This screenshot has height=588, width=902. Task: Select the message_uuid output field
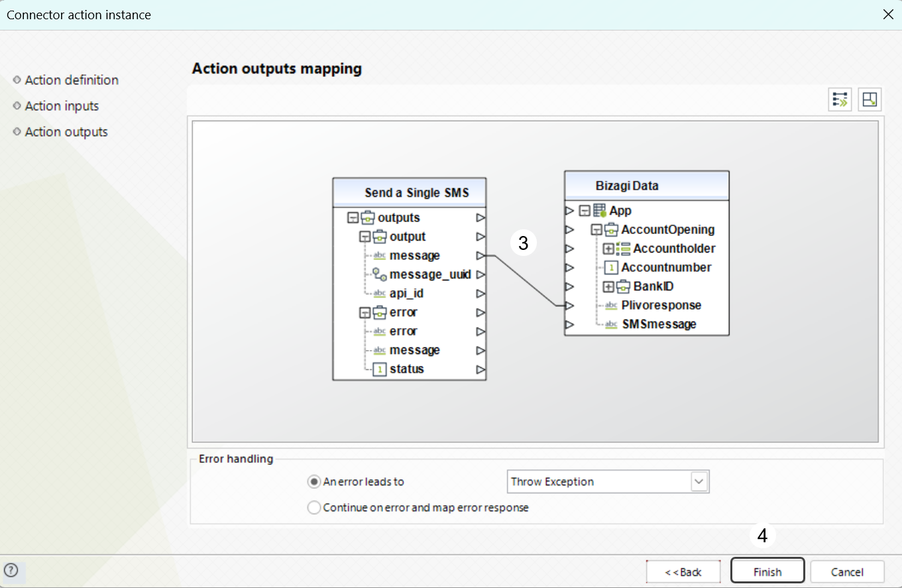click(x=430, y=274)
